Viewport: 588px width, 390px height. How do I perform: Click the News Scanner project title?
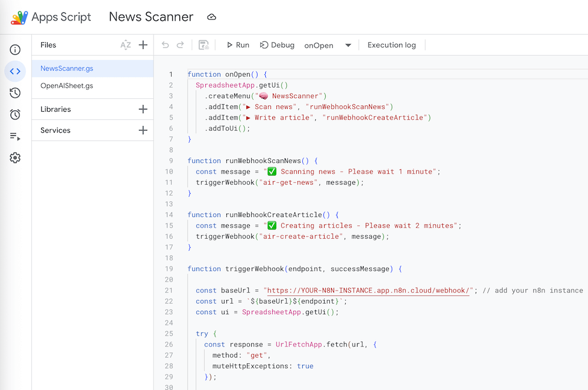151,17
